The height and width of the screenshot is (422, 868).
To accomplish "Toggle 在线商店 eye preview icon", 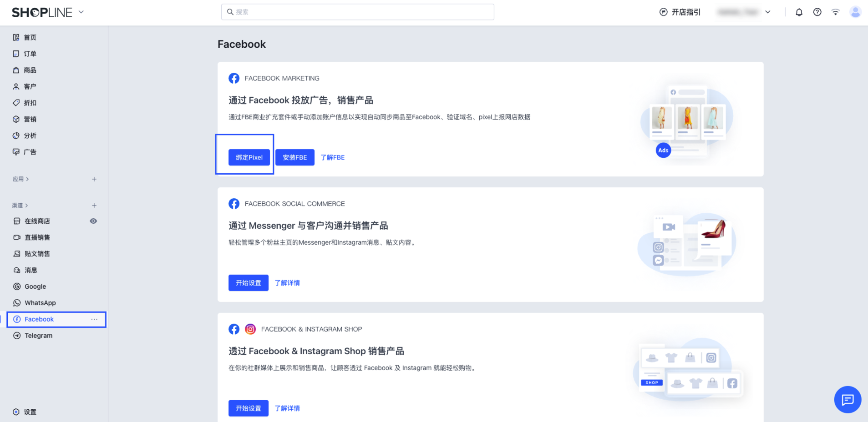I will pyautogui.click(x=93, y=221).
